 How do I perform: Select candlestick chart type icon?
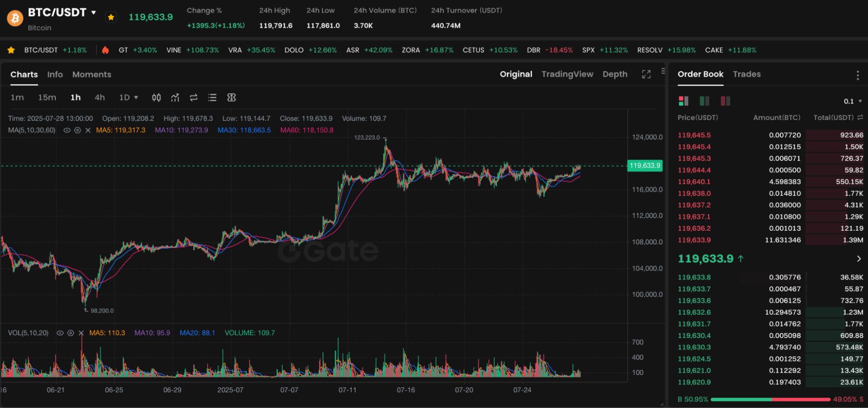(x=156, y=97)
